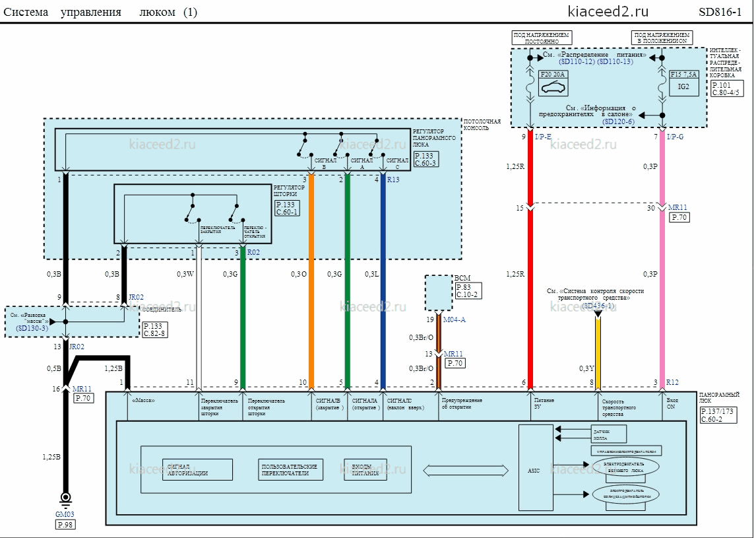Click the 'ASIC' block in the sunroof module

point(535,467)
